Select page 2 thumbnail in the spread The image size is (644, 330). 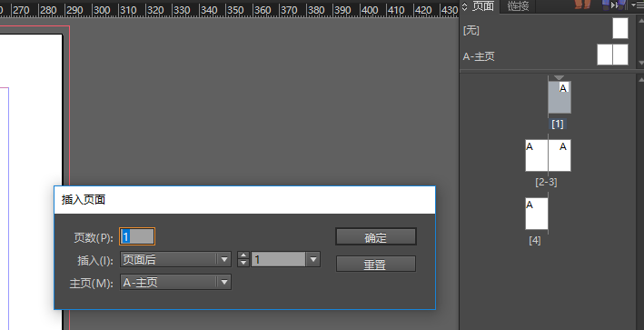click(537, 155)
